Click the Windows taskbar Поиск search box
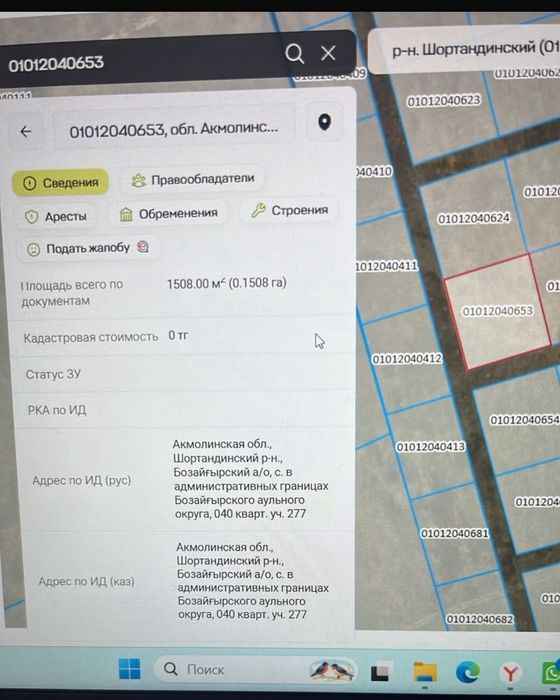Viewport: 560px width, 700px height. pos(255,669)
